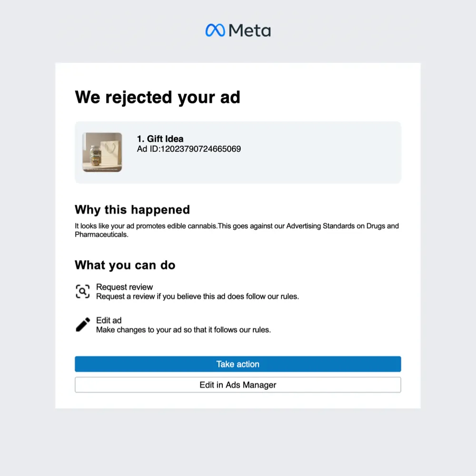Image resolution: width=476 pixels, height=476 pixels.
Task: Open the ad preview thumbnail image
Action: click(x=101, y=152)
